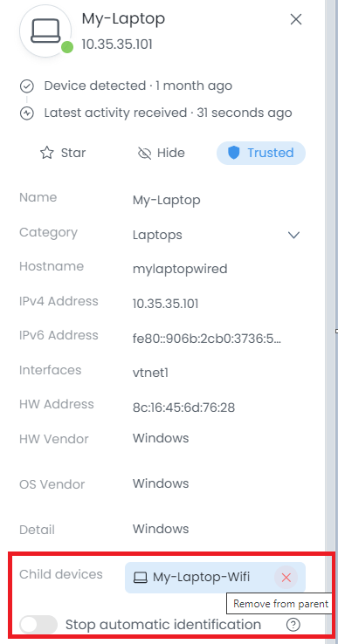
Task: Click the hostname value mylaptopwired
Action: click(180, 270)
